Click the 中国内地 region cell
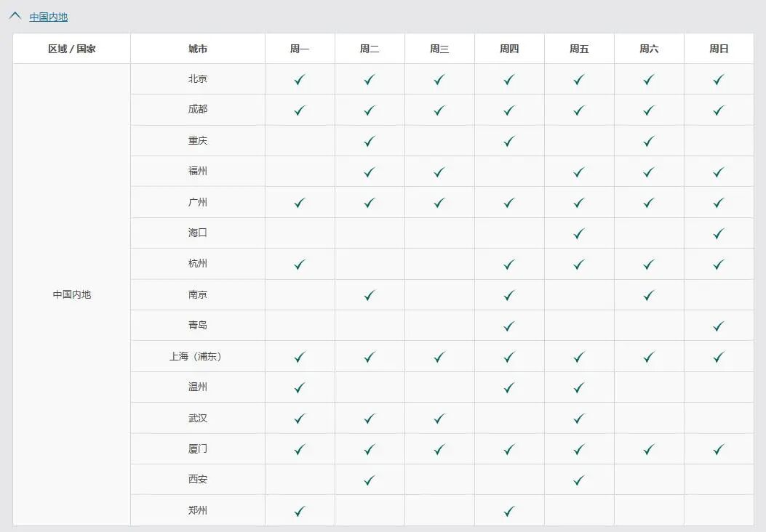The width and height of the screenshot is (766, 532). pos(72,295)
